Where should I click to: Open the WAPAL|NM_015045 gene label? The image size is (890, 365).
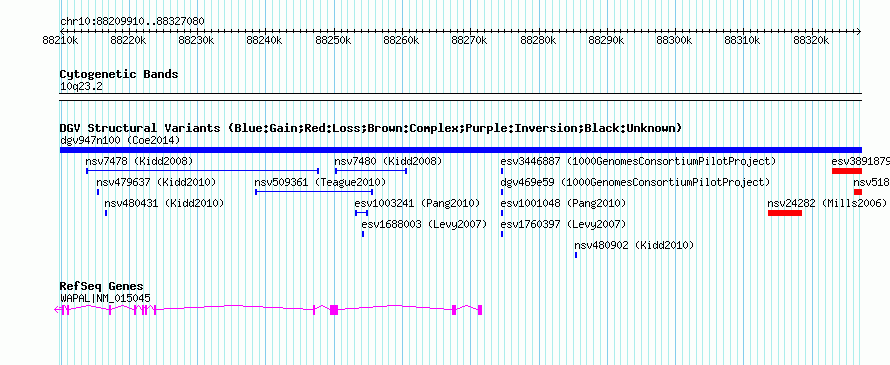105,298
